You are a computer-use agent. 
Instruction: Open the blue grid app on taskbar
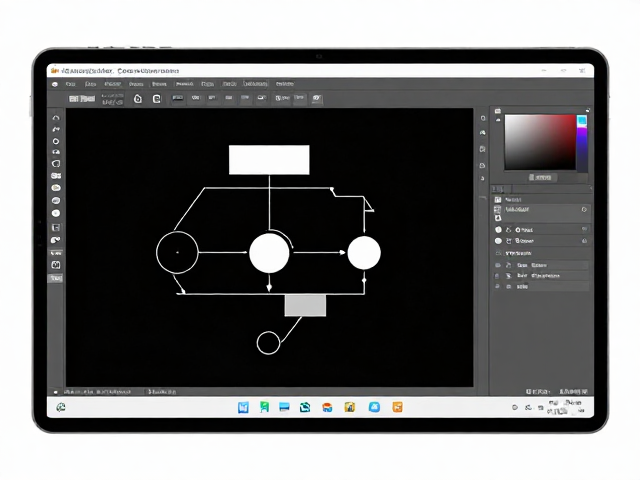pyautogui.click(x=243, y=407)
